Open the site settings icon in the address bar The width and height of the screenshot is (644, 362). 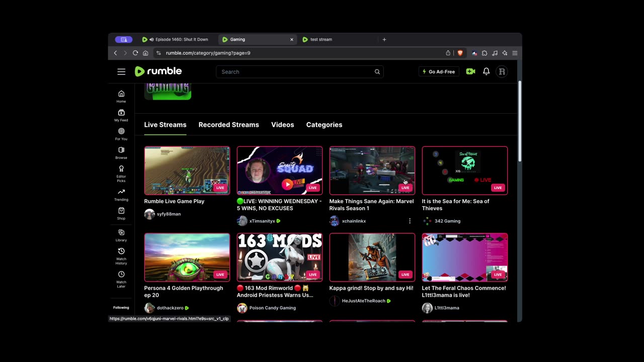(x=158, y=53)
